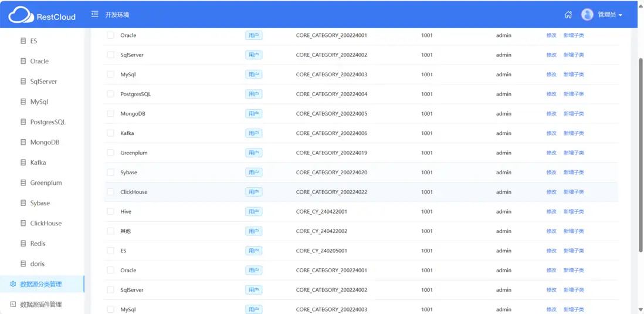This screenshot has height=314, width=644.
Task: Tick the Kafka row checkbox
Action: coord(110,133)
